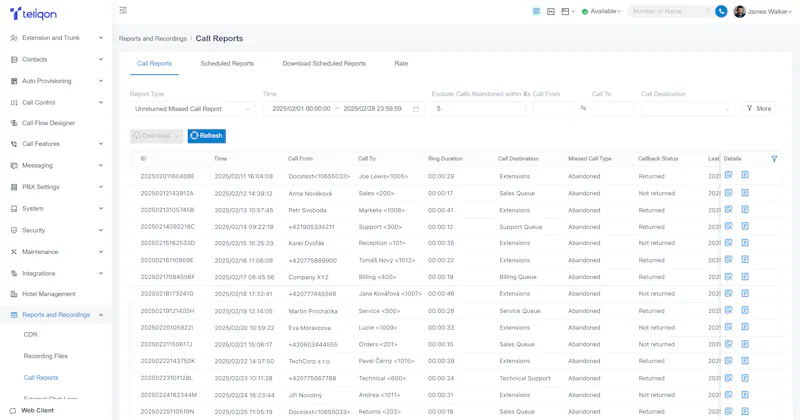Open the Call Destination dropdown
800x420 pixels.
pyautogui.click(x=688, y=109)
